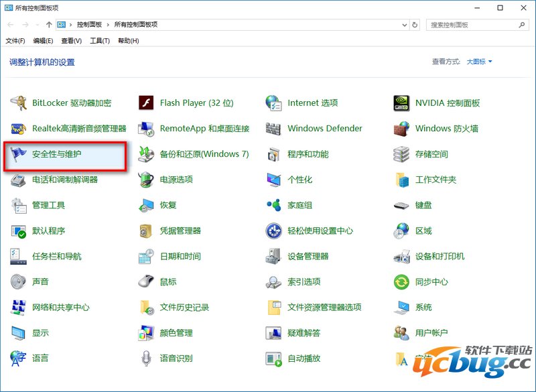Screen dimensions: 536x392
Task: Click the refresh button beside address bar
Action: coord(415,25)
